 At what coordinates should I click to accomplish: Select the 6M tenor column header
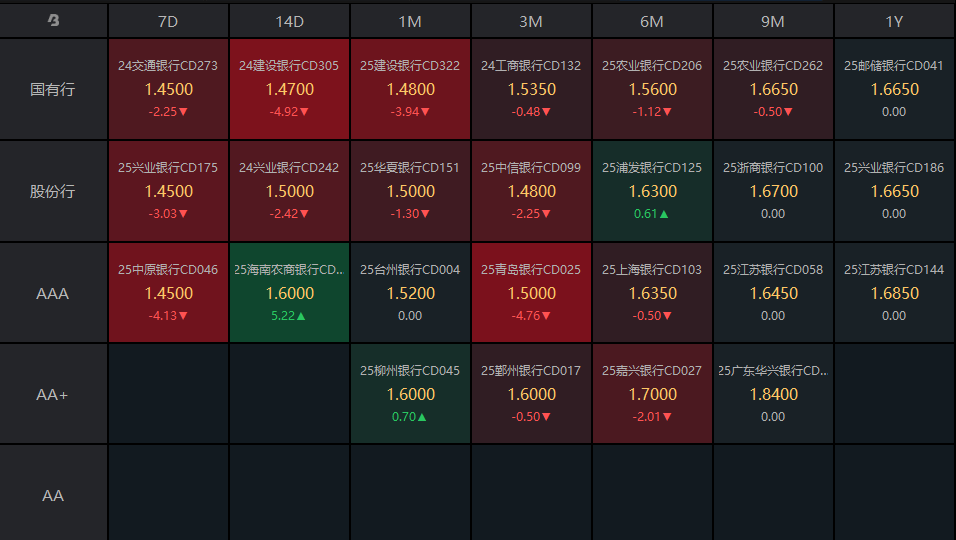coord(652,21)
